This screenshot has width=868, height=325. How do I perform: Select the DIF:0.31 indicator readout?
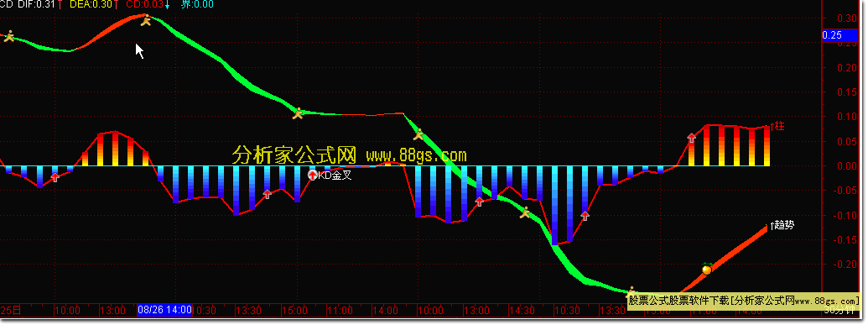click(37, 4)
